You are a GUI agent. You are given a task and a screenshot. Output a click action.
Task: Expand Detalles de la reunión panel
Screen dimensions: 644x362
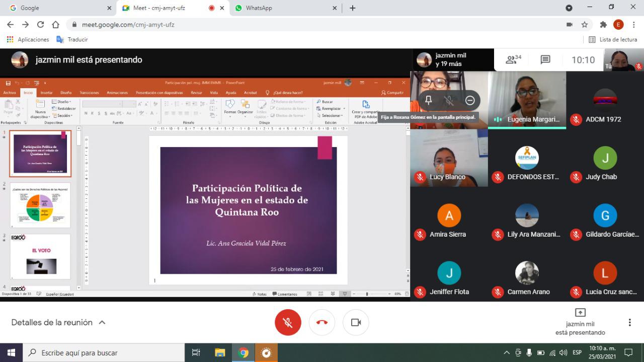click(58, 322)
